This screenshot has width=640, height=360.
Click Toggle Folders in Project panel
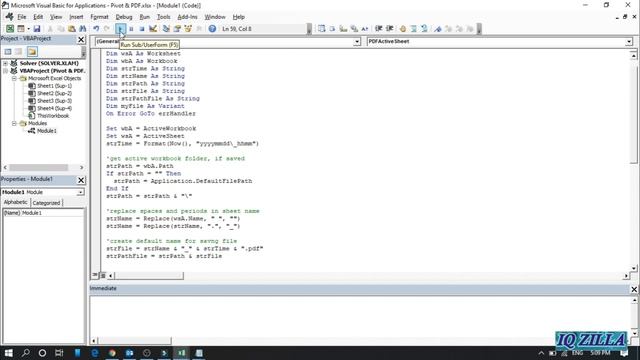32,51
